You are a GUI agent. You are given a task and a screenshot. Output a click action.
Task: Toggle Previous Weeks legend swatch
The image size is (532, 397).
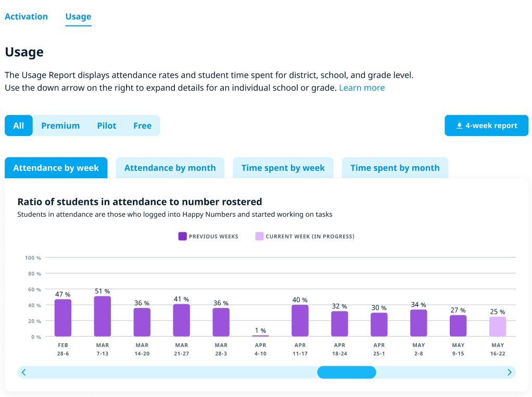[x=182, y=237]
